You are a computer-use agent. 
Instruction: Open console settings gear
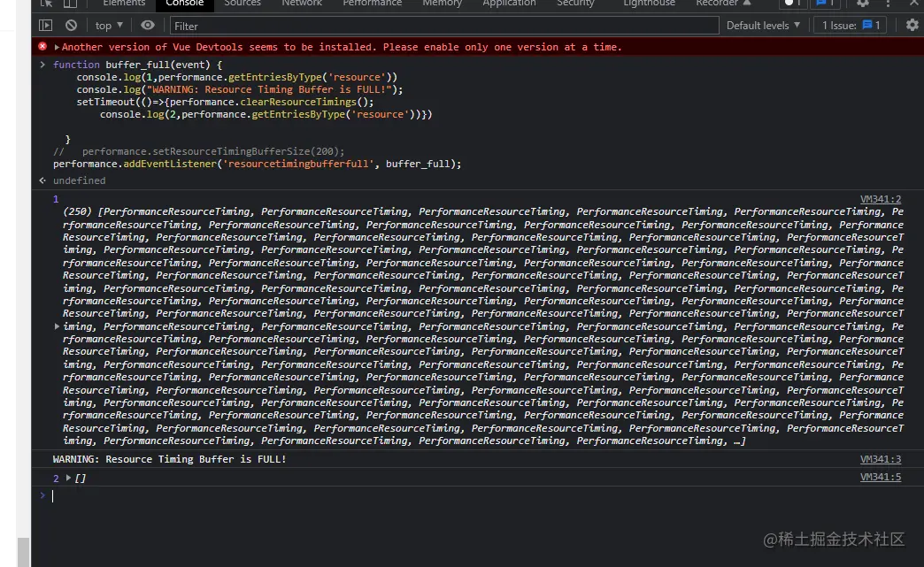tap(912, 25)
